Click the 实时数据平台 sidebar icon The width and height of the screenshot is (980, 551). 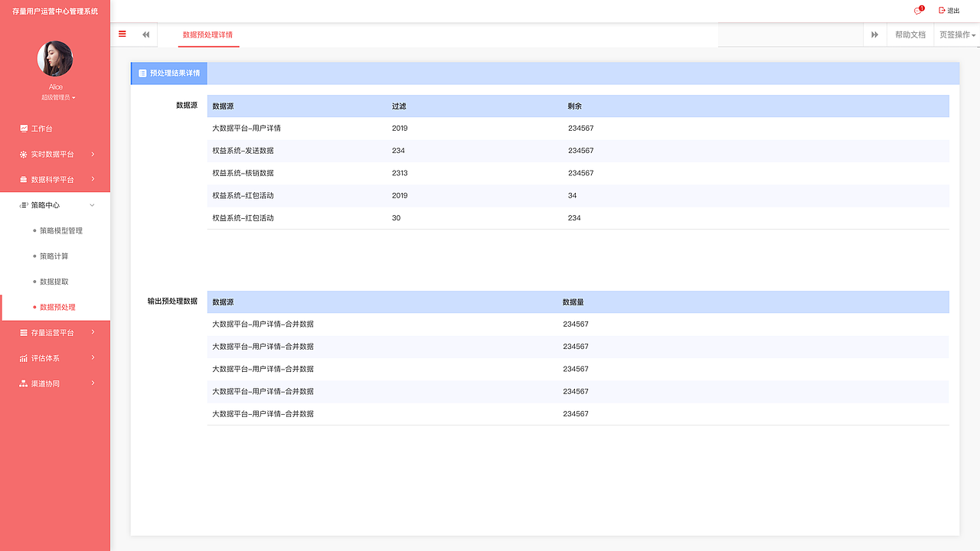tap(24, 155)
